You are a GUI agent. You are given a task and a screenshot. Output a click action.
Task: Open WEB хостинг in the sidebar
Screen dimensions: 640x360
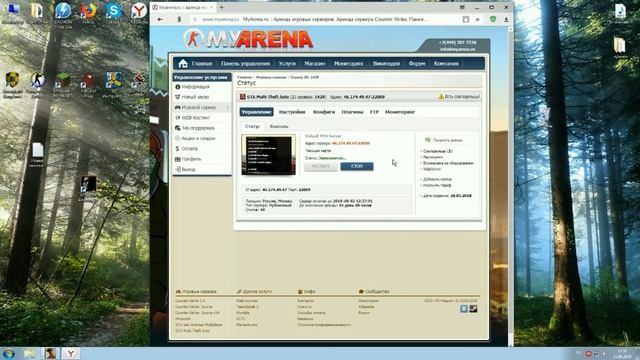point(196,118)
